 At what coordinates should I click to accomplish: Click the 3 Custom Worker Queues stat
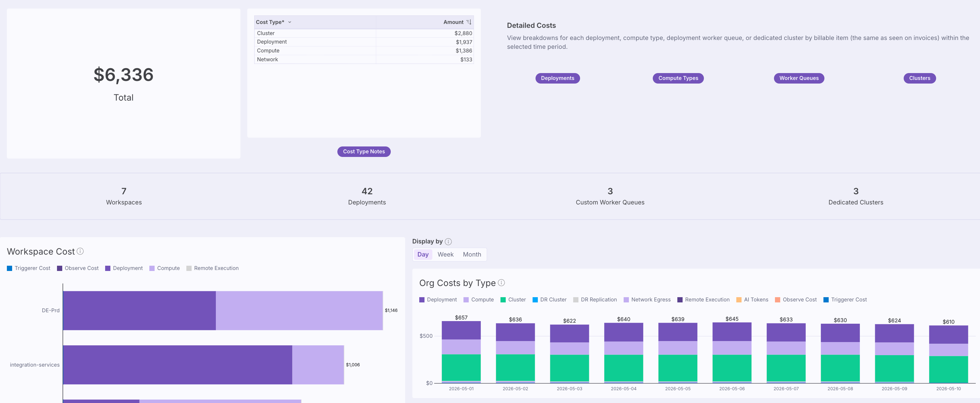(610, 196)
